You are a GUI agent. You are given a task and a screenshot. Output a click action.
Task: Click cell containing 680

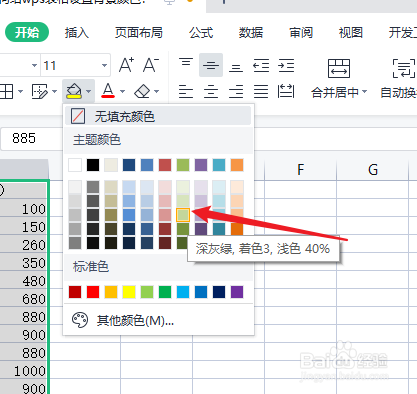pyautogui.click(x=23, y=299)
